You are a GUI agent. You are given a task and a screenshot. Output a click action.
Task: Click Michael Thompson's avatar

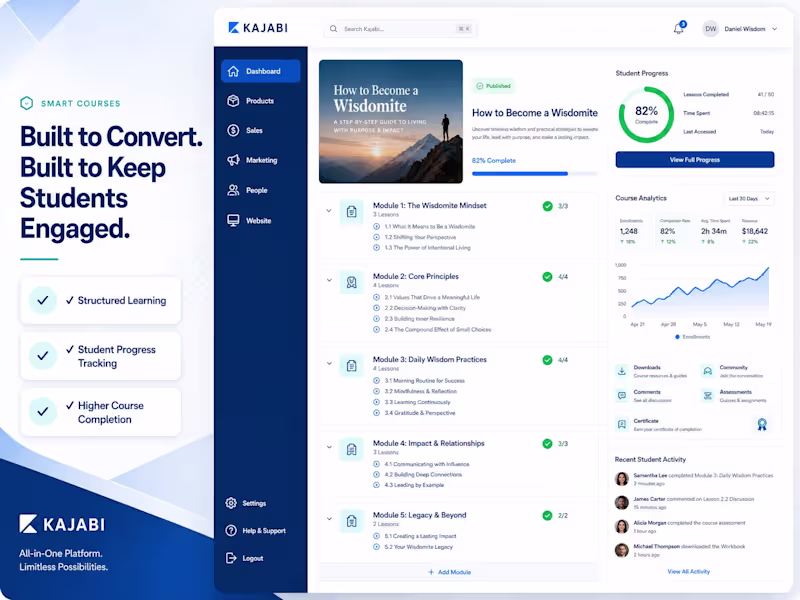[x=621, y=550]
